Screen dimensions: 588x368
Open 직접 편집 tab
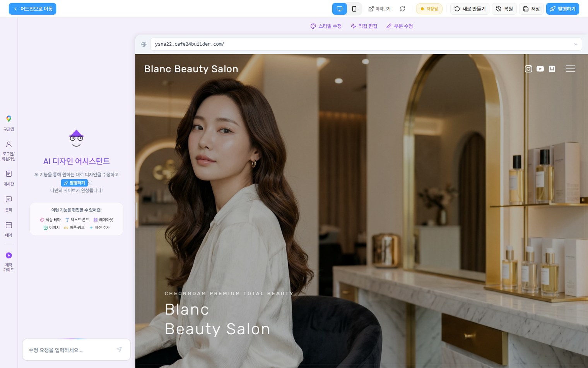pos(364,26)
